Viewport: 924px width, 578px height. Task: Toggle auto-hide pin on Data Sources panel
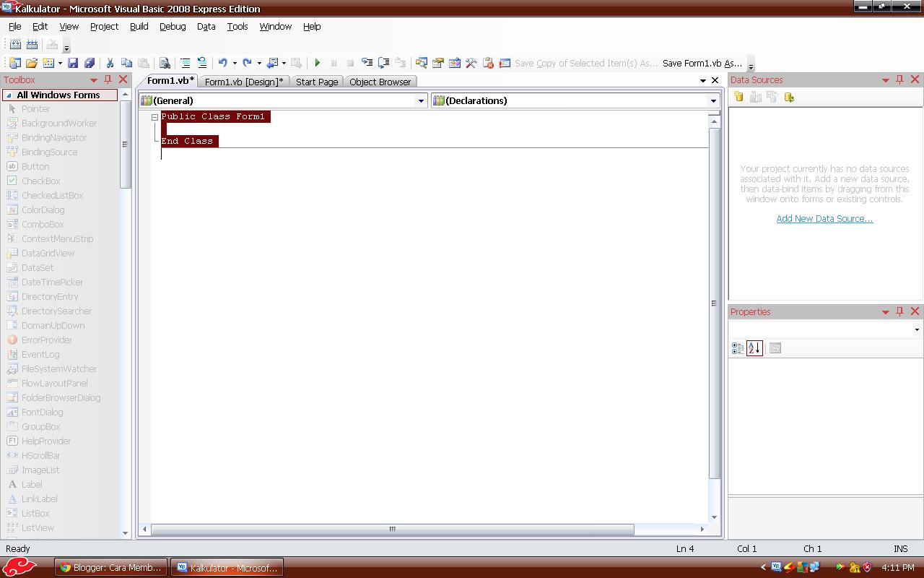[x=899, y=79]
